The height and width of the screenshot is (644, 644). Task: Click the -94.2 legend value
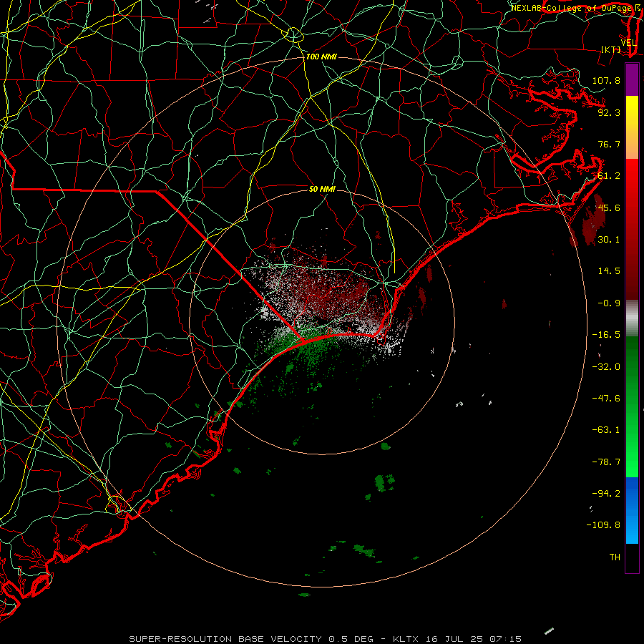[x=606, y=493]
